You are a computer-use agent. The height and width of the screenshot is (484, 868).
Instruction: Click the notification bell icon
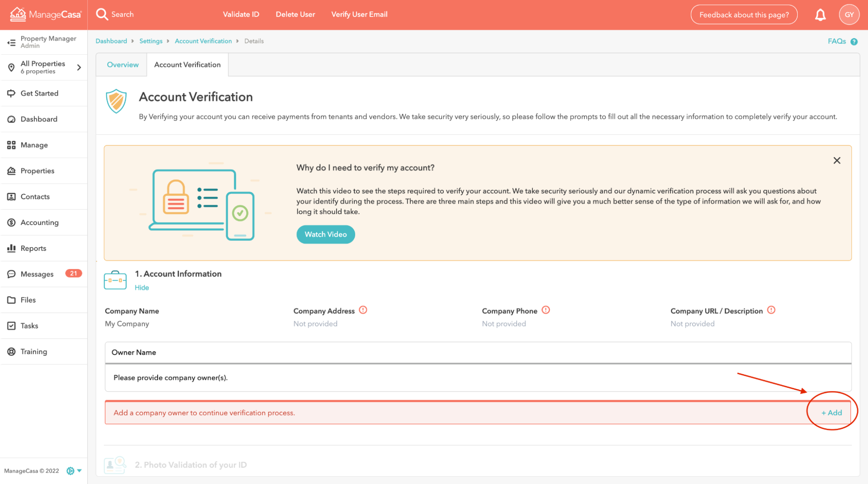(x=820, y=15)
